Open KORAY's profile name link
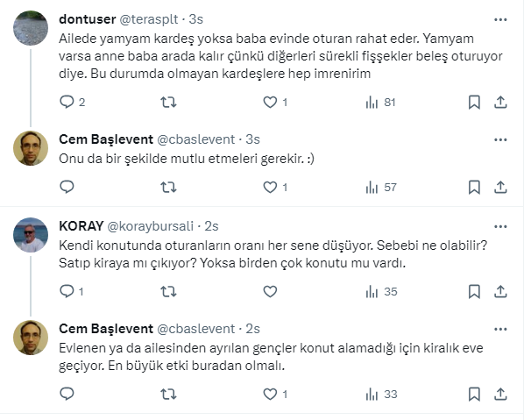 click(81, 225)
